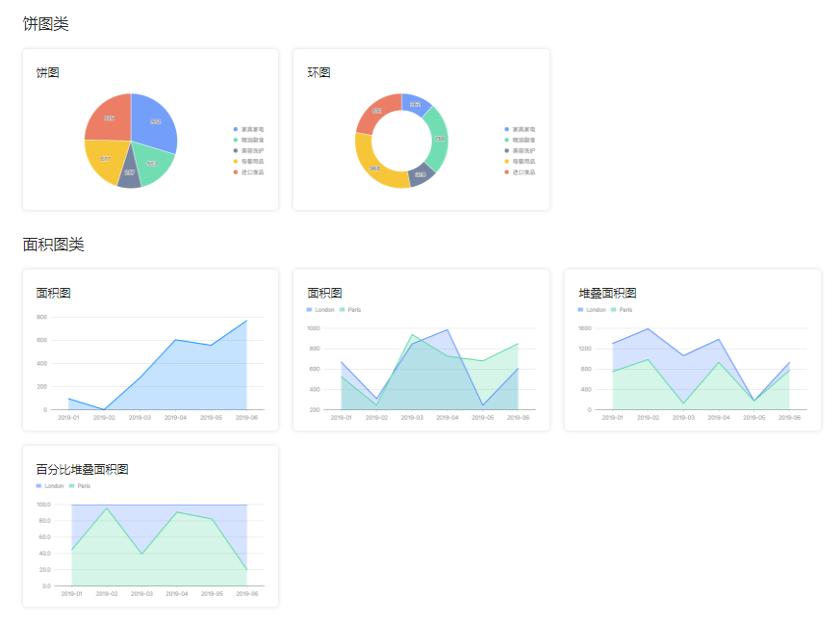This screenshot has height=623, width=840.
Task: Select the yellow slice of the pie chart
Action: (x=106, y=159)
